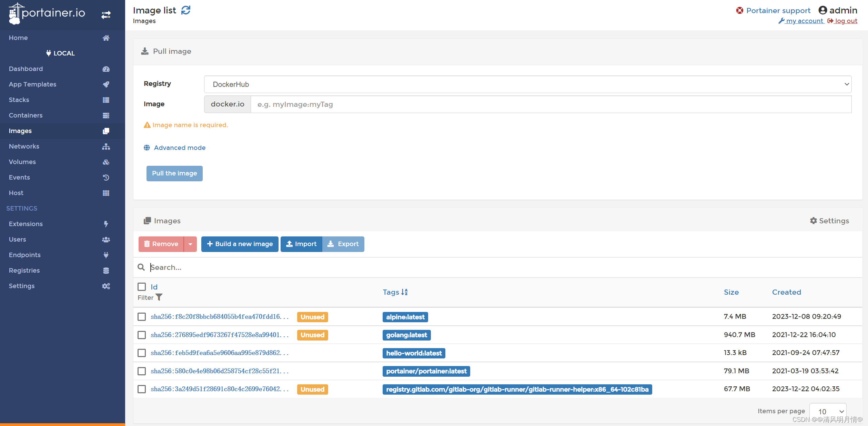This screenshot has width=868, height=426.
Task: Open image sha256:276895edf9673267f47528e8a99401
Action: 220,335
